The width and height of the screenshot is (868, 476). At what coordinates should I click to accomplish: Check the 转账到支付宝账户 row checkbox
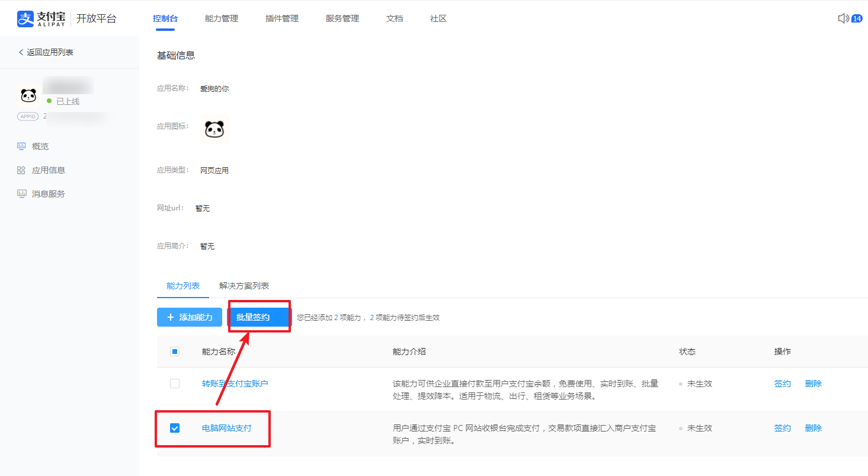tap(175, 384)
